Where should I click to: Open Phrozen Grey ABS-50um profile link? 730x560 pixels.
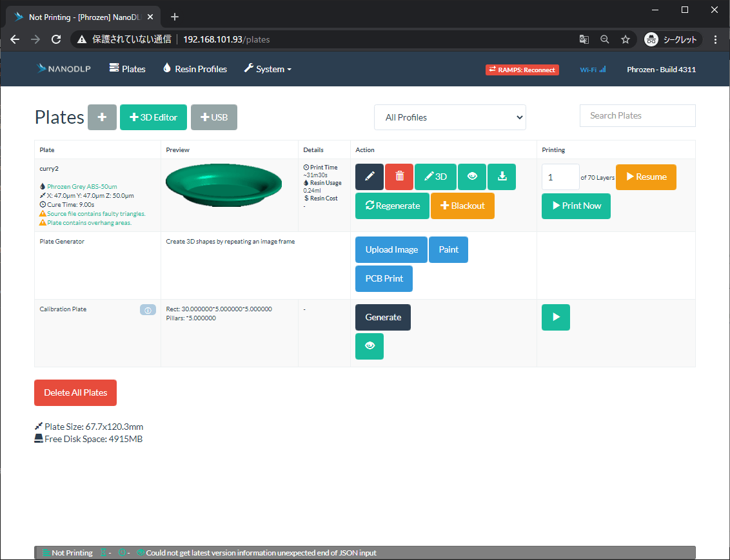click(x=82, y=186)
